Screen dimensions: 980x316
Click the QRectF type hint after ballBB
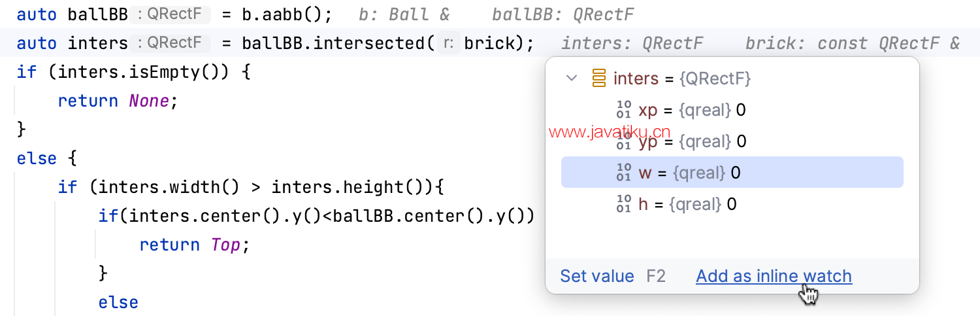point(170,14)
